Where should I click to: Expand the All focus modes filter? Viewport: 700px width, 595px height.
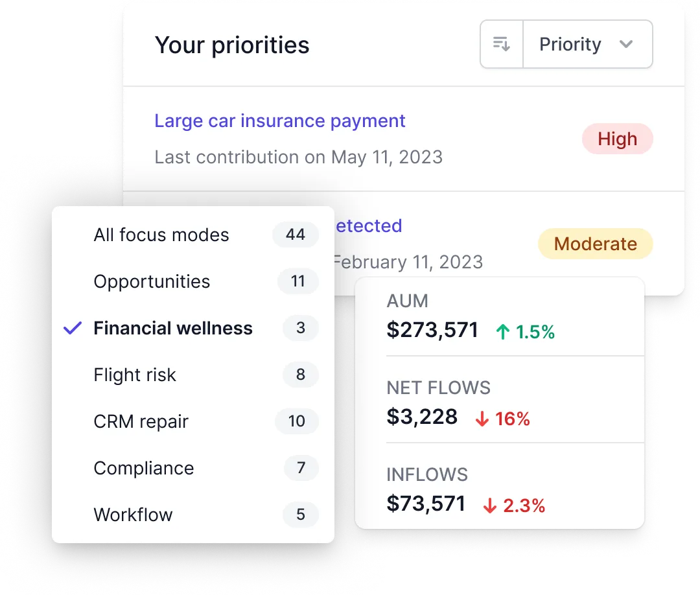(161, 235)
